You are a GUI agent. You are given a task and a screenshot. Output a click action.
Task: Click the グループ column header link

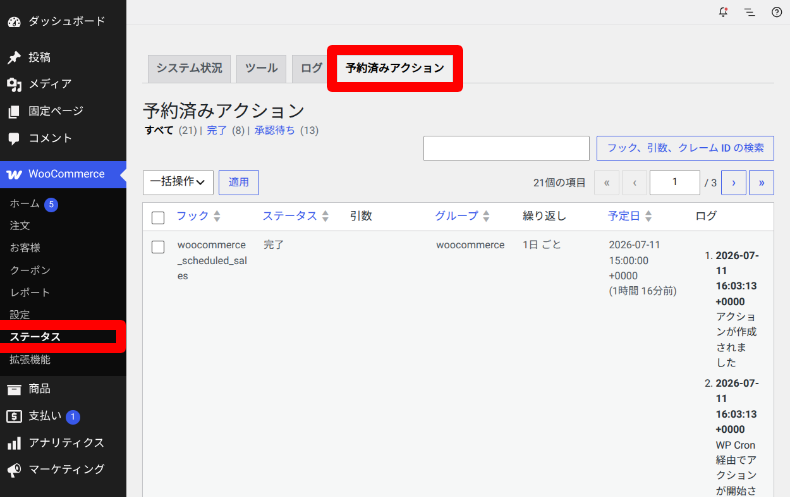(x=456, y=216)
